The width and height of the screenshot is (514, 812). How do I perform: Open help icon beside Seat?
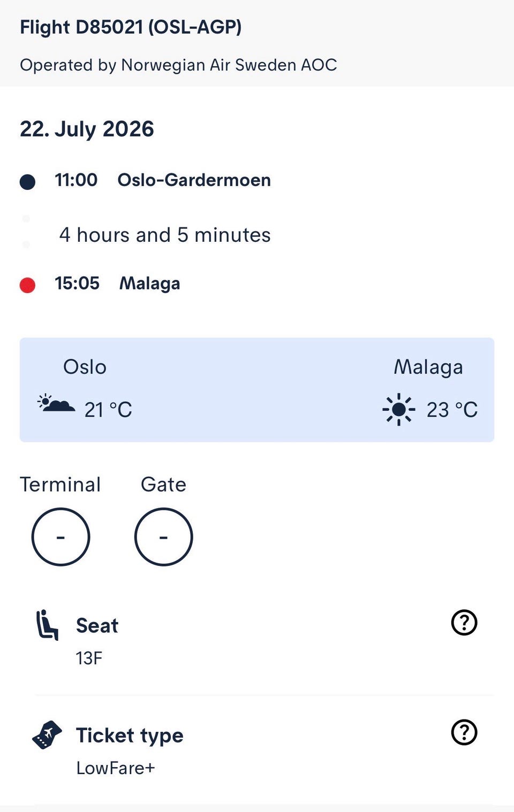click(x=464, y=623)
